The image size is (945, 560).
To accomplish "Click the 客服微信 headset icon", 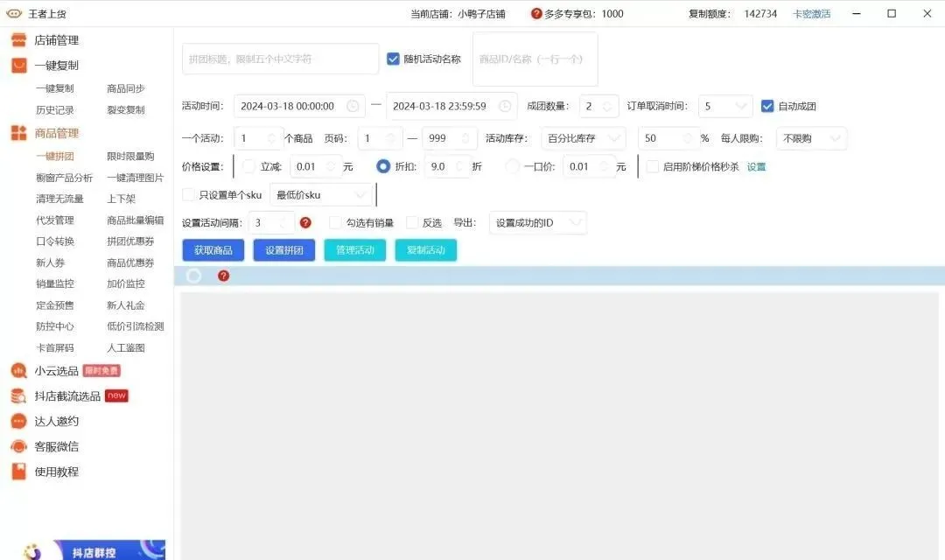I will (18, 446).
